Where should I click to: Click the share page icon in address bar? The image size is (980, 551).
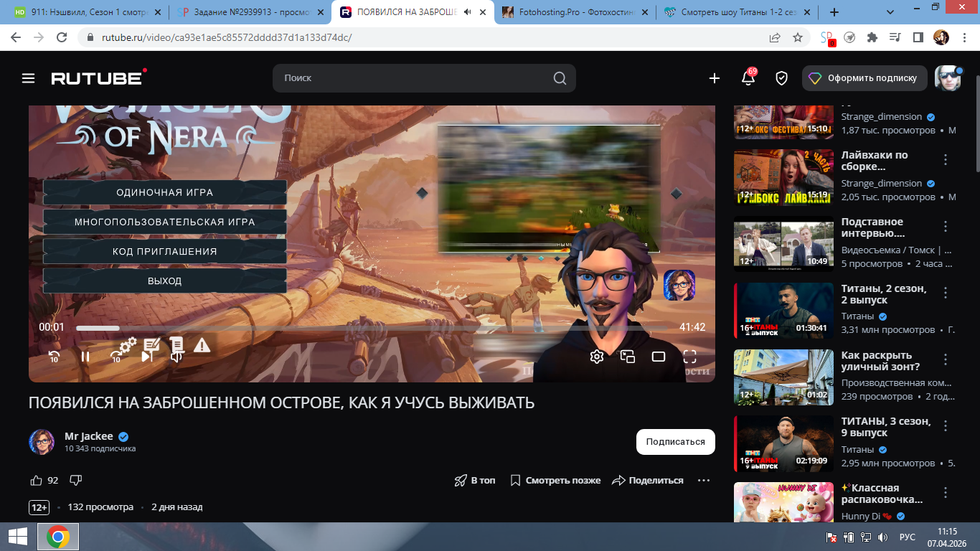pyautogui.click(x=775, y=37)
